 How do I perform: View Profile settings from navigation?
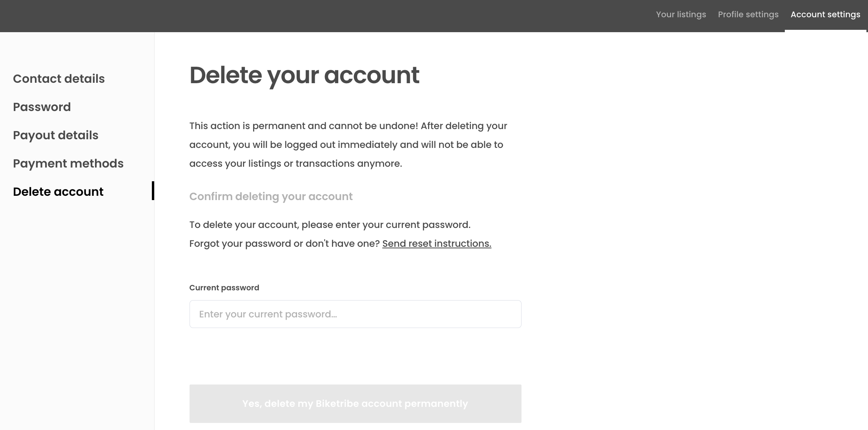(x=748, y=15)
